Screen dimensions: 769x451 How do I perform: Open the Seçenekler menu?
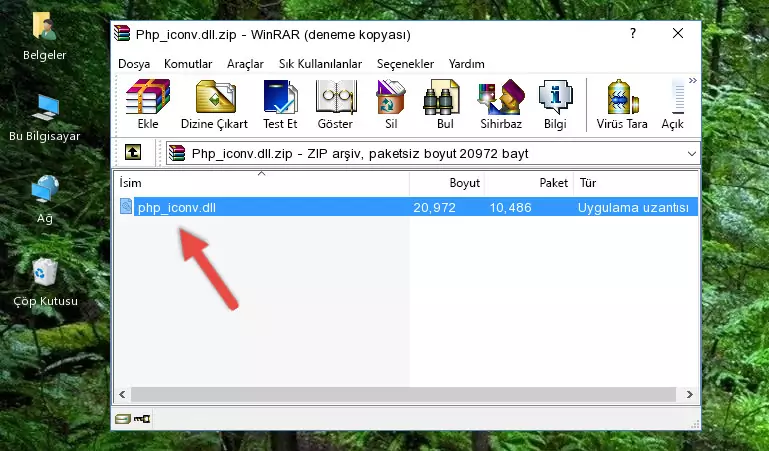coord(405,64)
